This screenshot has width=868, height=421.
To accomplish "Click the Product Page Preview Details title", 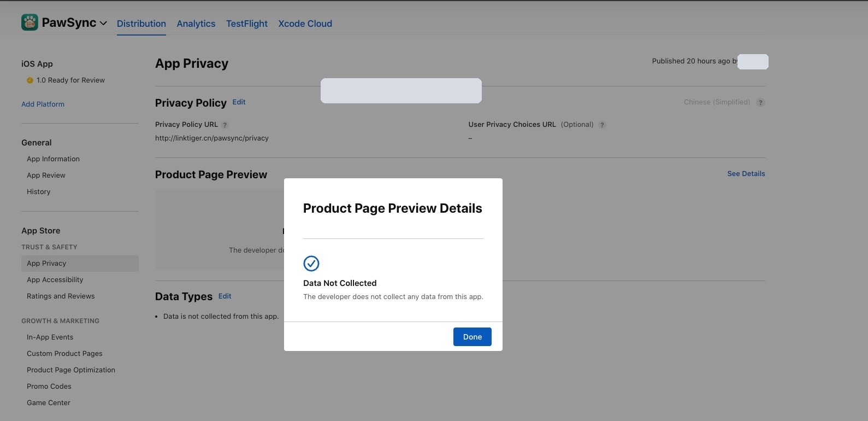I will click(393, 208).
